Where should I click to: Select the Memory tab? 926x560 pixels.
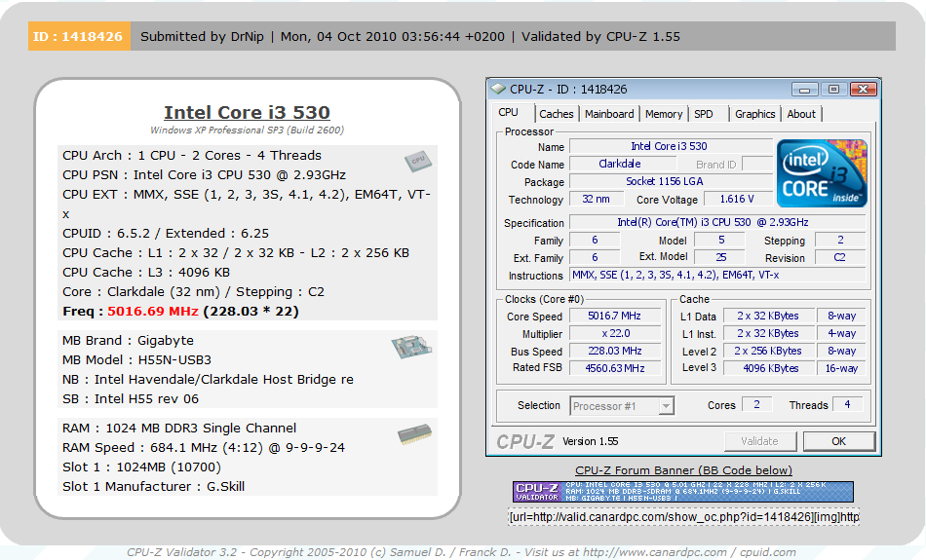click(x=664, y=114)
